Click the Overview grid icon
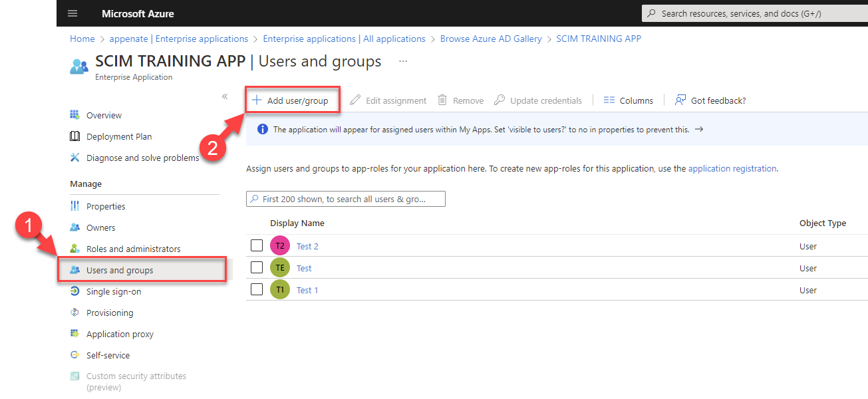This screenshot has width=868, height=399. [x=74, y=115]
